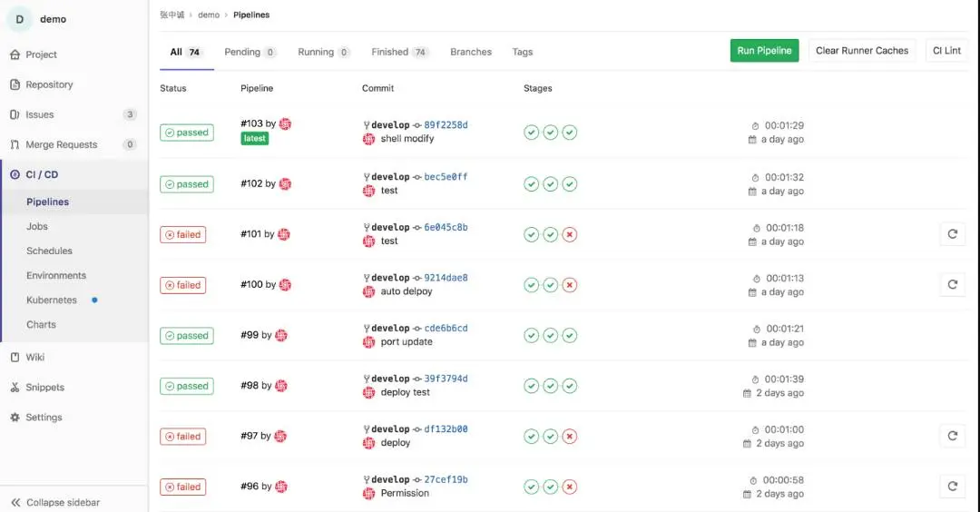Screen dimensions: 980x512
Task: Retry failed pipeline #96
Action: (x=953, y=487)
